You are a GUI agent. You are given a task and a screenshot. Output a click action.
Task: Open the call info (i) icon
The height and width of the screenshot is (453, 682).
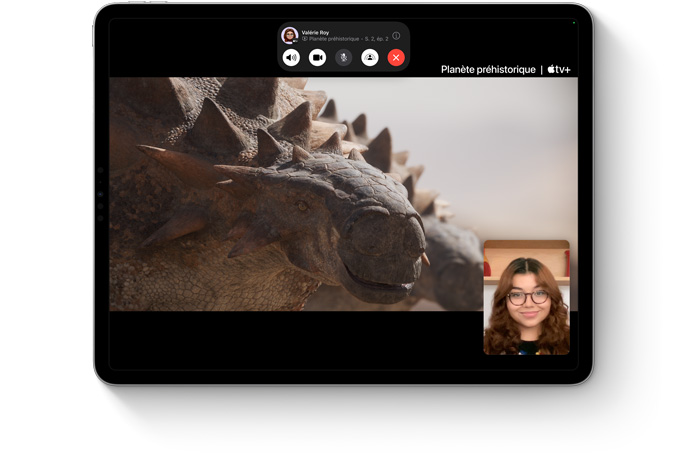(x=396, y=36)
